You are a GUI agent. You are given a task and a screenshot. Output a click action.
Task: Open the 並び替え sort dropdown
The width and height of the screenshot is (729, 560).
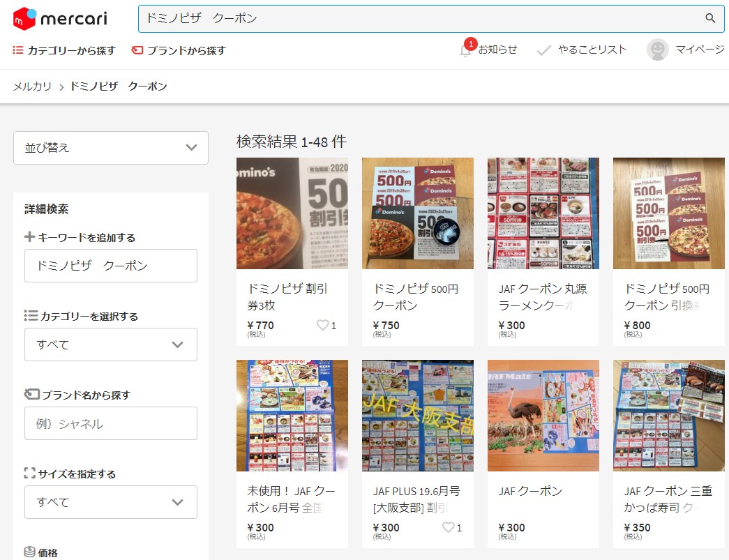pyautogui.click(x=111, y=148)
